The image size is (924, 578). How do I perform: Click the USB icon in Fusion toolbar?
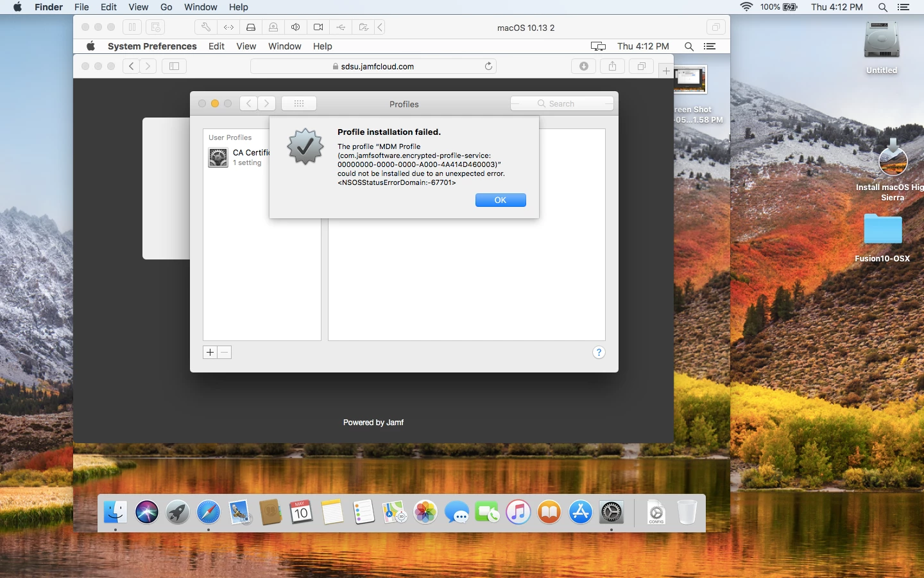coord(341,27)
